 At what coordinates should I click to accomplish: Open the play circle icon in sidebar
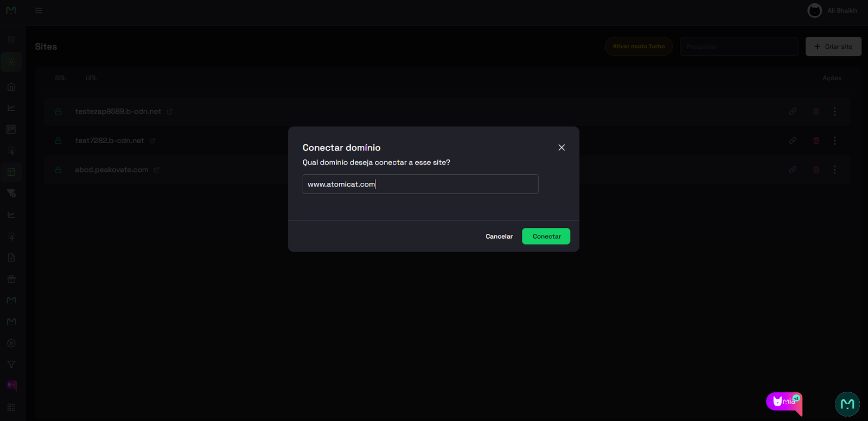(11, 343)
